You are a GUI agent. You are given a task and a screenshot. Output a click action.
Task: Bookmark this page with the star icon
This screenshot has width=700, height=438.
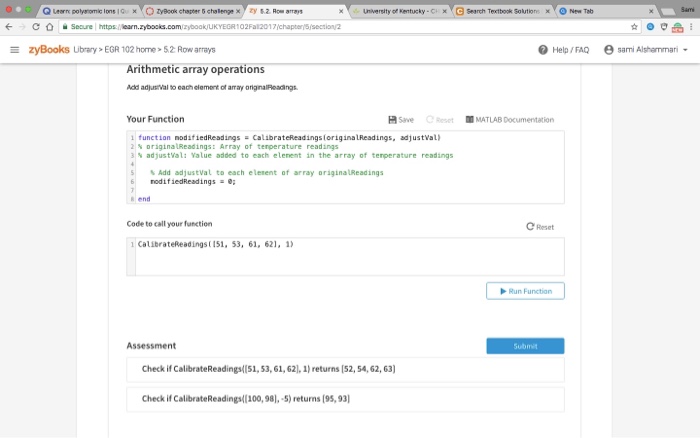click(634, 27)
